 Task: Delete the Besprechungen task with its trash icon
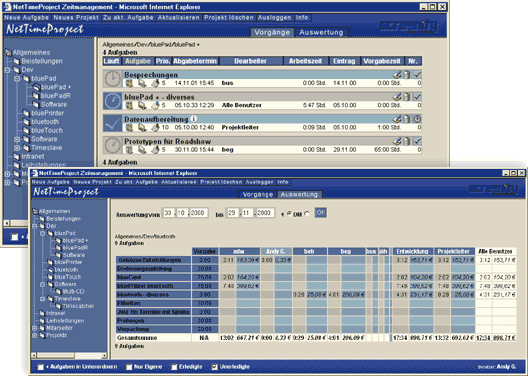[x=407, y=75]
